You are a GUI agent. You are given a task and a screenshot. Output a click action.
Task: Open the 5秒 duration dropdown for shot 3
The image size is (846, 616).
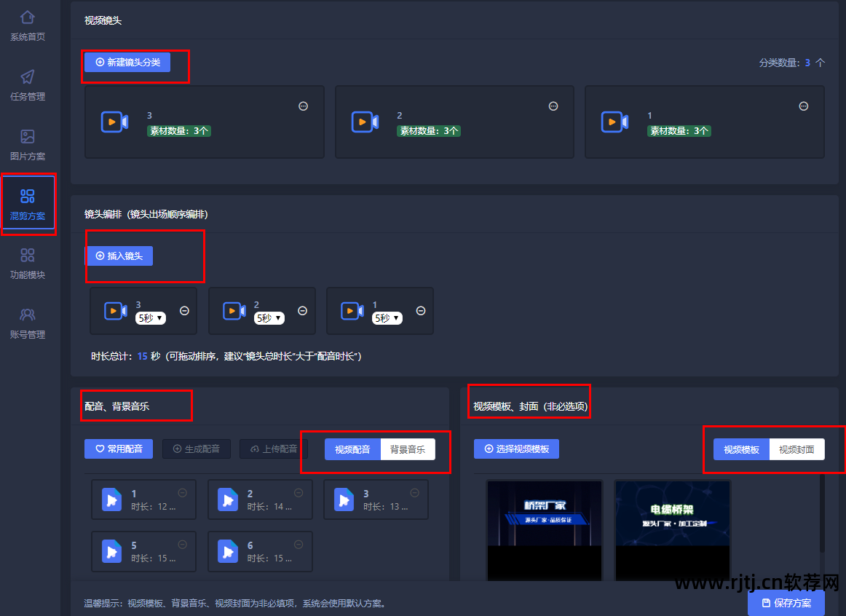pos(151,318)
